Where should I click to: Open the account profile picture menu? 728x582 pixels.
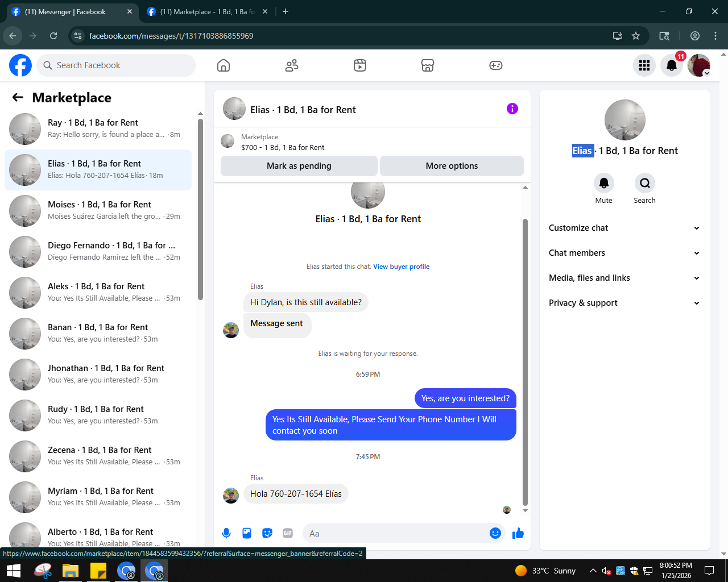click(699, 65)
